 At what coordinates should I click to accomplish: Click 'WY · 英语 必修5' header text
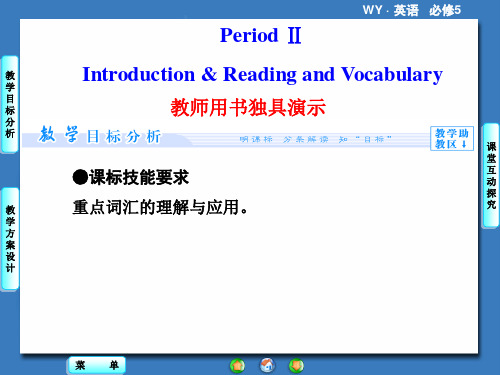[x=412, y=10]
